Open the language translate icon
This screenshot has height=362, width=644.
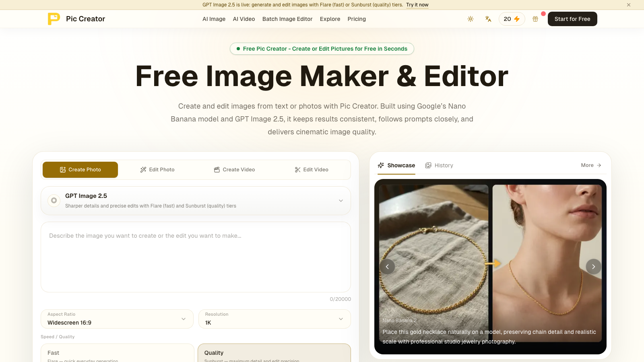click(x=488, y=19)
